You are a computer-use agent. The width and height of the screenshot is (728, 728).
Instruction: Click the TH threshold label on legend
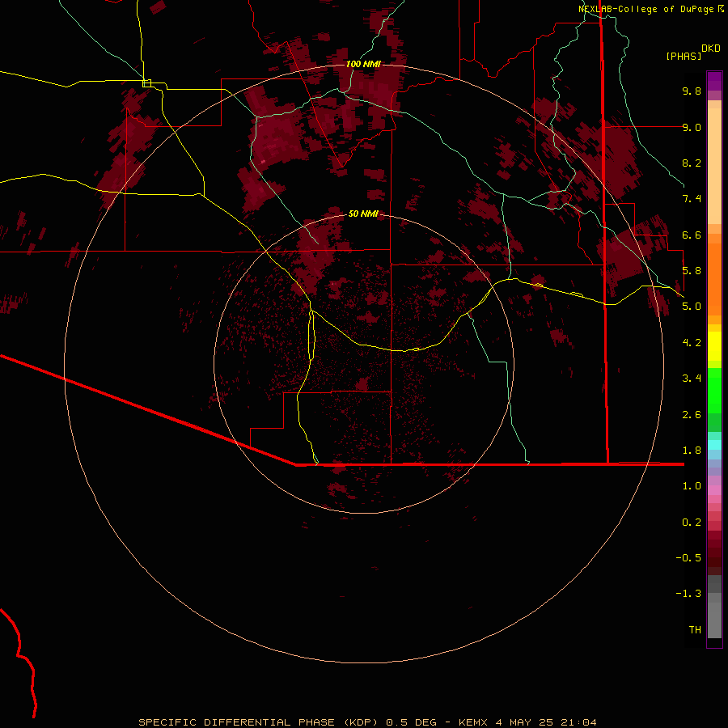695,630
